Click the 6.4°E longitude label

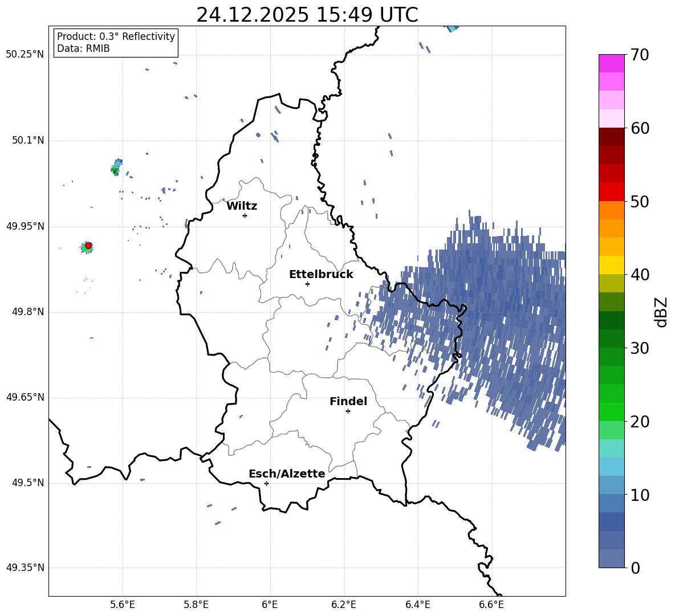[417, 605]
